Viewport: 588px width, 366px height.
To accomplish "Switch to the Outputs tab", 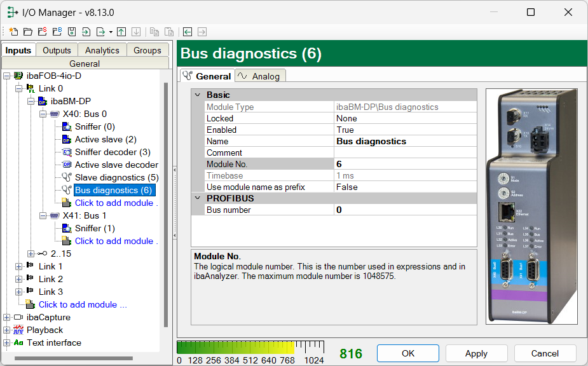I will 57,50.
